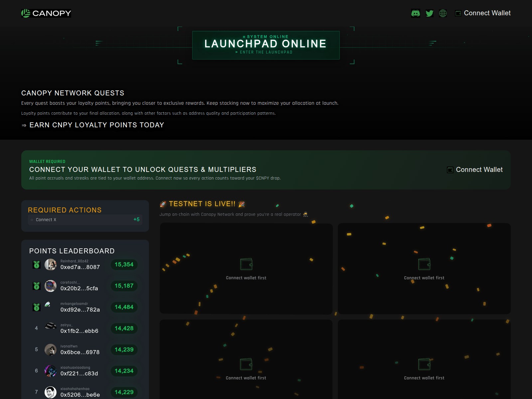Click the 14,234 points badge
Viewport: 532px width, 399px height.
click(124, 371)
